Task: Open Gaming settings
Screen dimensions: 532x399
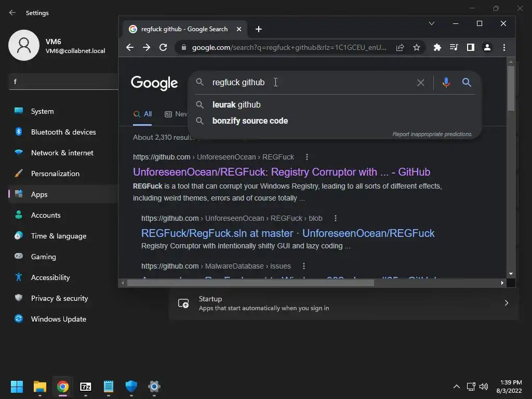Action: click(63, 257)
